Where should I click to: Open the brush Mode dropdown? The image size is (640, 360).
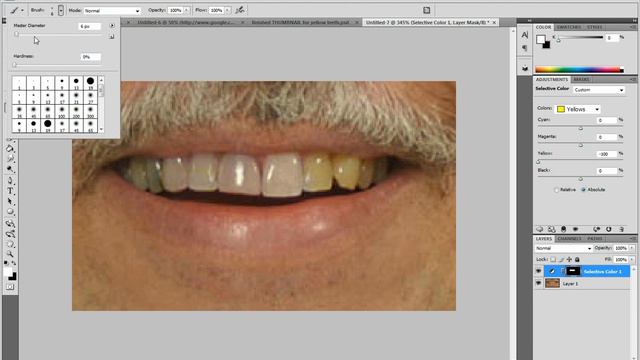(111, 11)
